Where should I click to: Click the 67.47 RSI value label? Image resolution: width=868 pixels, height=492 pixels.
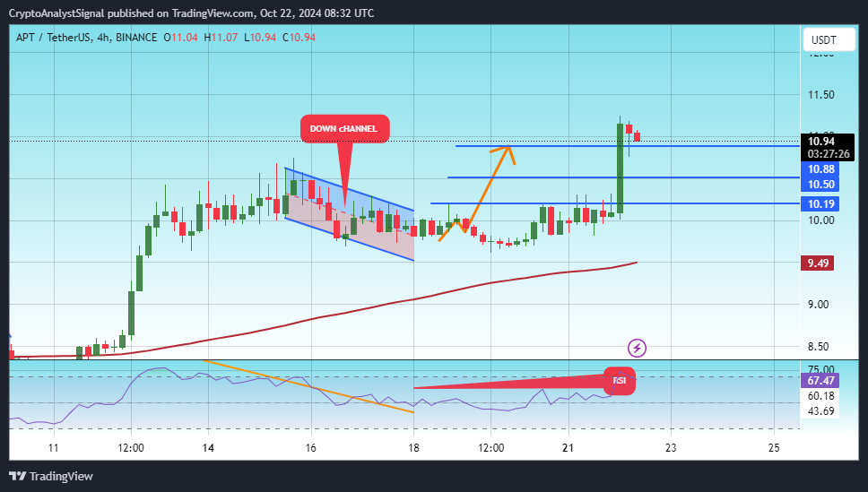pos(820,380)
